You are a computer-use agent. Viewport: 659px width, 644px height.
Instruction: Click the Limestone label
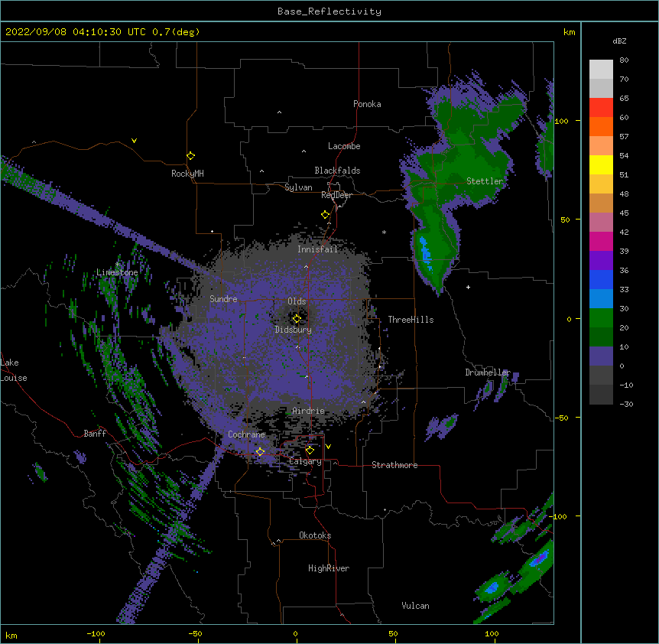click(117, 272)
